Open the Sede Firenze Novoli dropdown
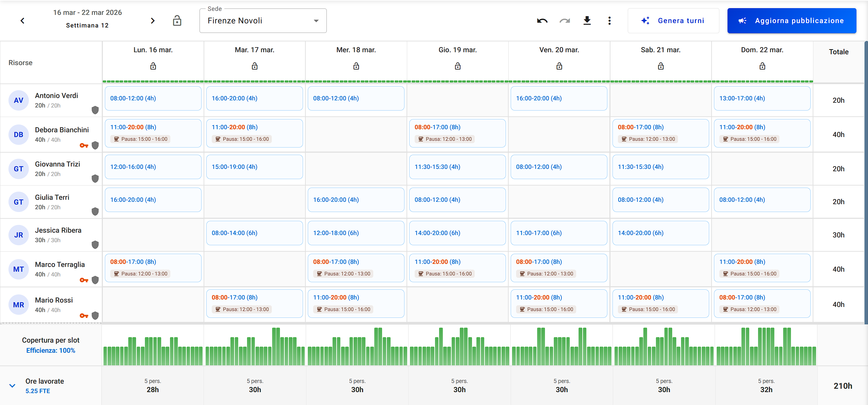 tap(263, 21)
